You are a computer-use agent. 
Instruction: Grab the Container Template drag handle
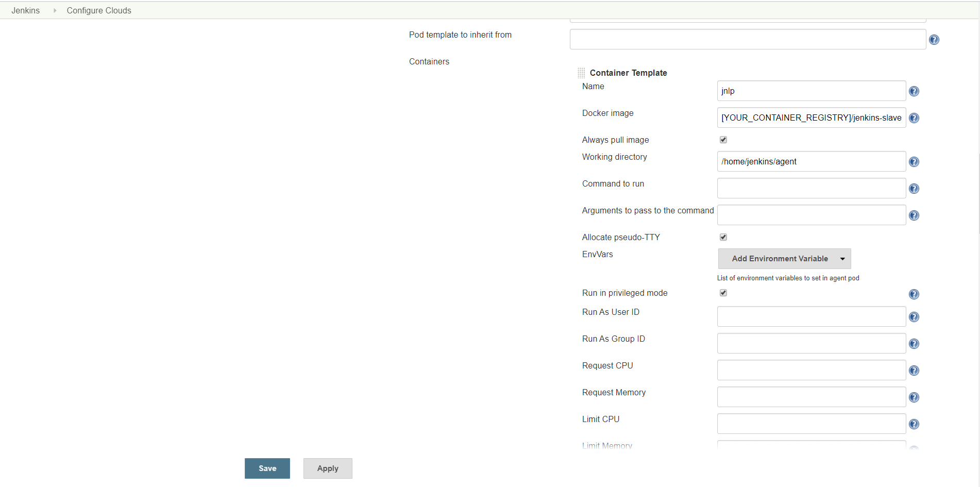pos(581,73)
